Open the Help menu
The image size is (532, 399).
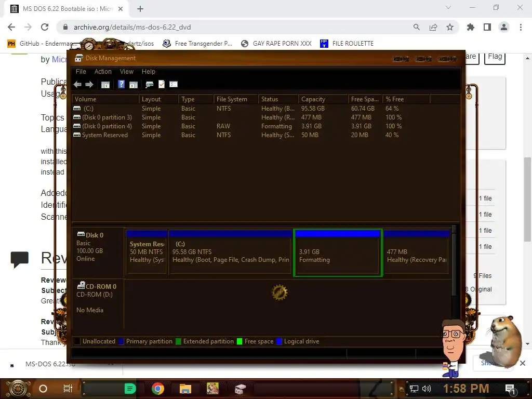[x=148, y=72]
